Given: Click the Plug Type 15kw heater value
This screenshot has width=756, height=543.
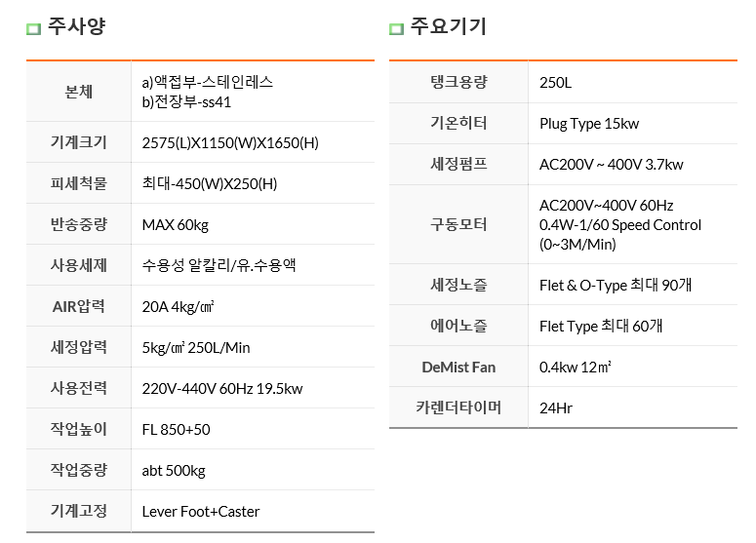Looking at the screenshot, I should (589, 124).
